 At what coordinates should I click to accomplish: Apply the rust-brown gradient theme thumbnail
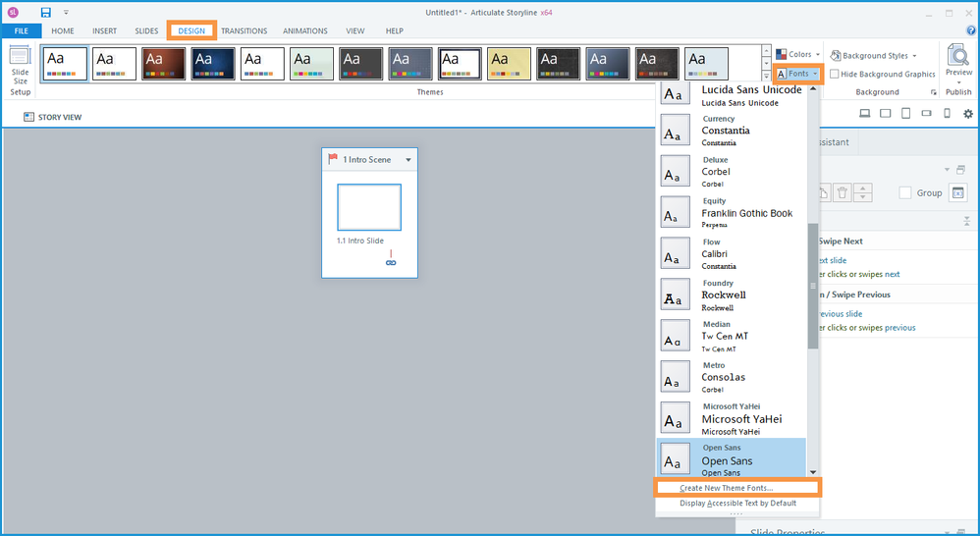(x=164, y=64)
